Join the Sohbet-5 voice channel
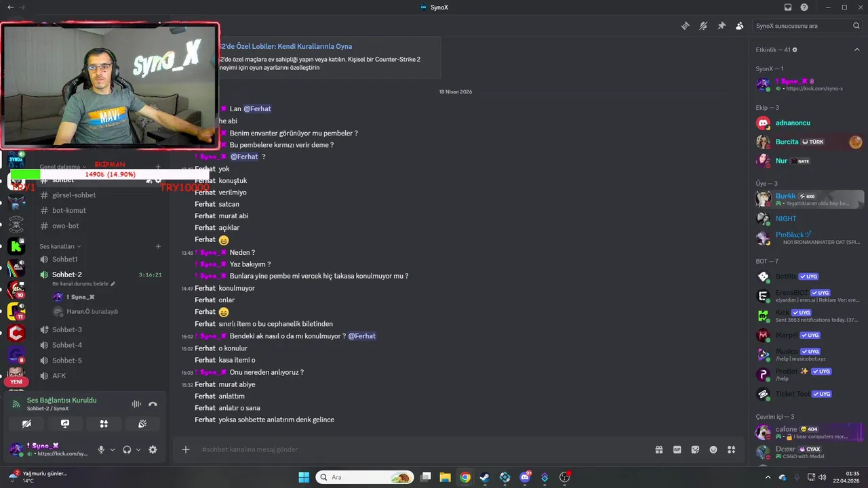Image resolution: width=868 pixels, height=488 pixels. pos(100,361)
